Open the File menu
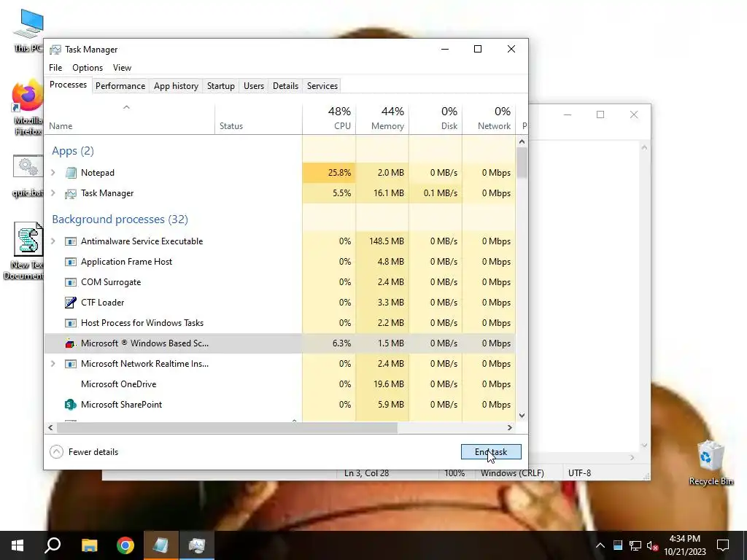This screenshot has height=560, width=747. tap(55, 68)
